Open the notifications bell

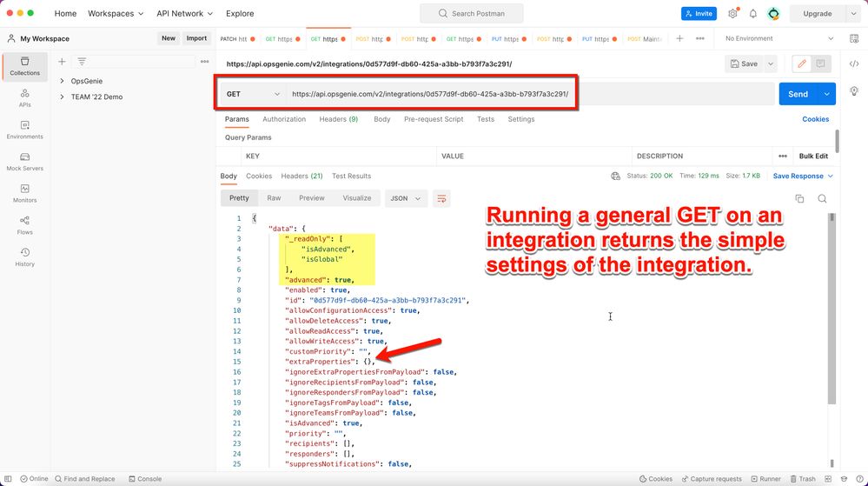point(752,13)
